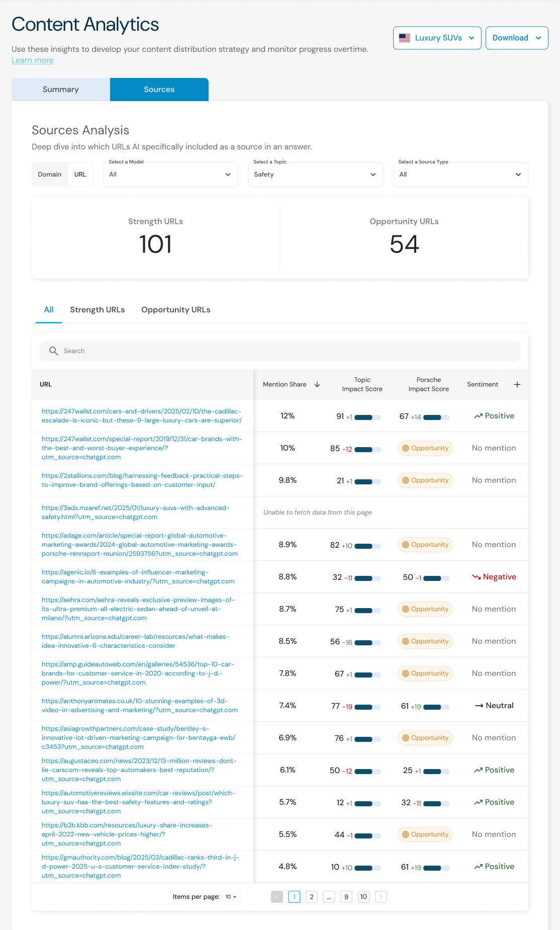The image size is (560, 930).
Task: Switch to the Summary tab
Action: [61, 90]
